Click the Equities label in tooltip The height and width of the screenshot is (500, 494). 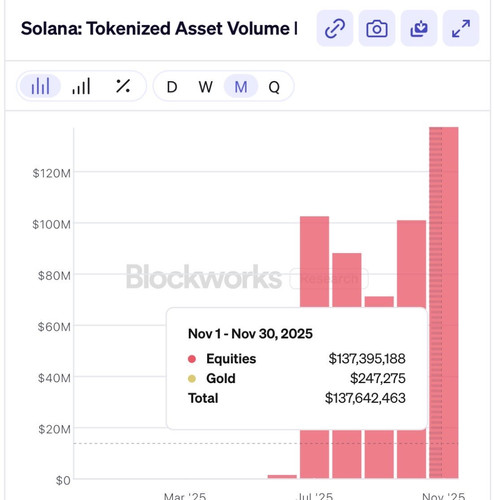coord(231,359)
